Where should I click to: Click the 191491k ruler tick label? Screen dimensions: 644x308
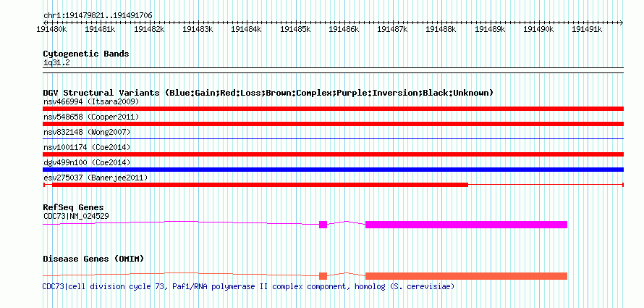[x=587, y=29]
